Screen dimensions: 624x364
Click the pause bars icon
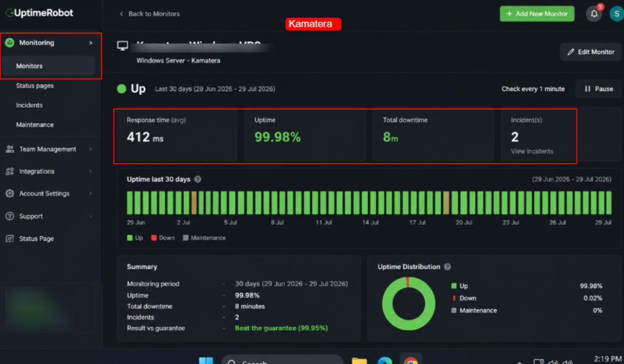pyautogui.click(x=587, y=89)
